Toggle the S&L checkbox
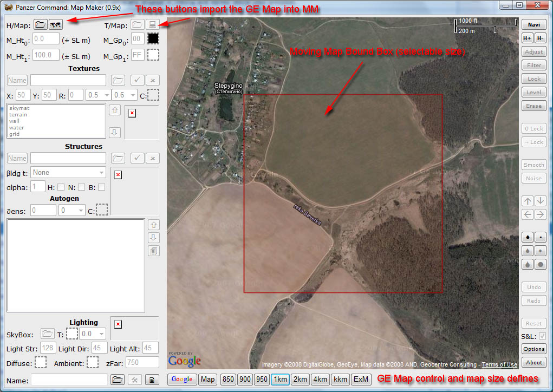This screenshot has width=553, height=392. pyautogui.click(x=542, y=336)
